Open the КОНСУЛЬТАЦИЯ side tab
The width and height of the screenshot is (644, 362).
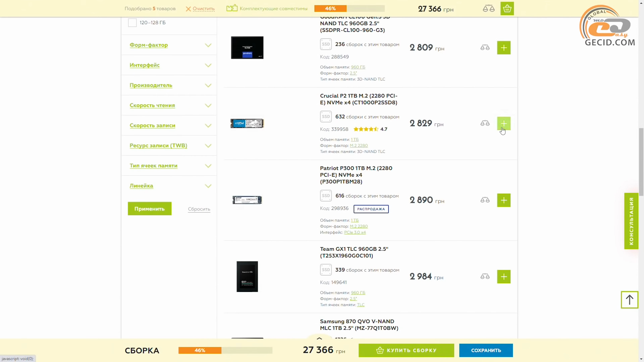pyautogui.click(x=631, y=221)
